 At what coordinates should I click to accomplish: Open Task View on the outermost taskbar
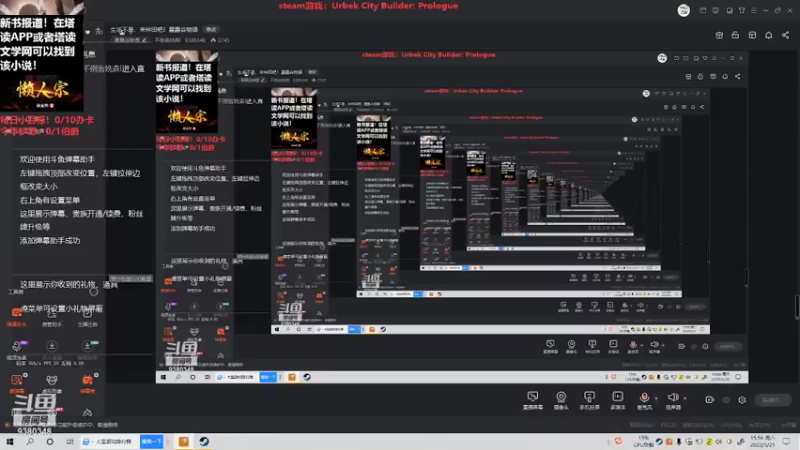[x=69, y=441]
